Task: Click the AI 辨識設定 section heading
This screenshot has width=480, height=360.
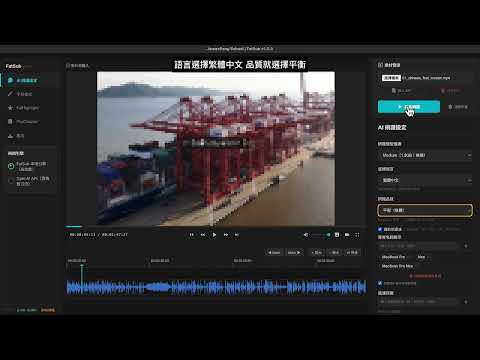Action: (392, 127)
